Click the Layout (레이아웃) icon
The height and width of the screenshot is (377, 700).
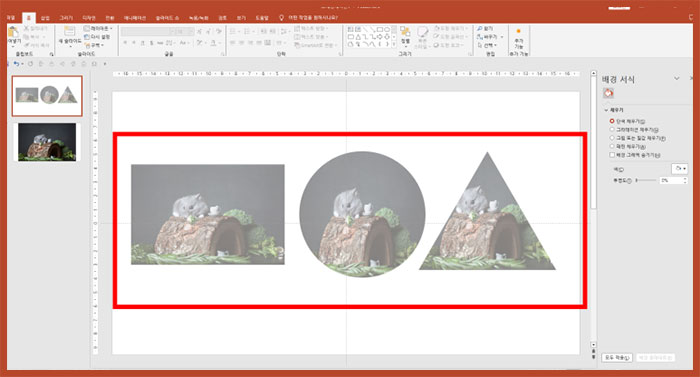click(87, 29)
